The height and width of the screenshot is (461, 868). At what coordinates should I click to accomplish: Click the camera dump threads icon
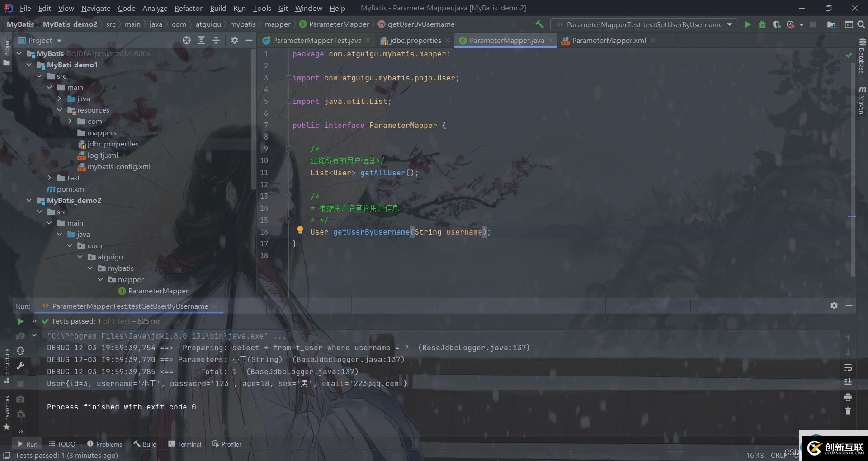coord(20,399)
